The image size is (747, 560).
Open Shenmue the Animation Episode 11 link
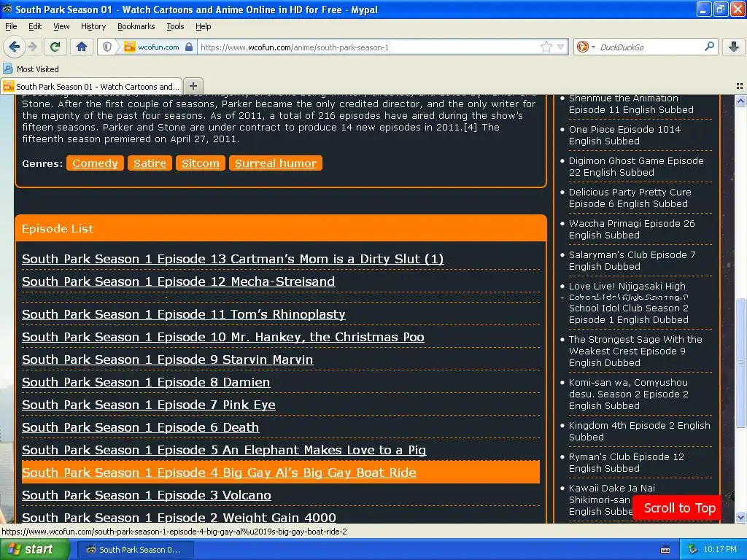click(631, 104)
